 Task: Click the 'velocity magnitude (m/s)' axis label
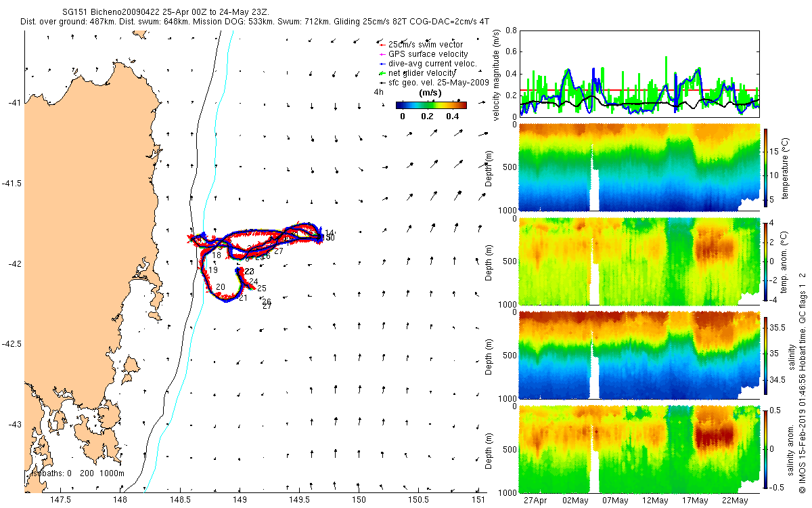(x=497, y=75)
